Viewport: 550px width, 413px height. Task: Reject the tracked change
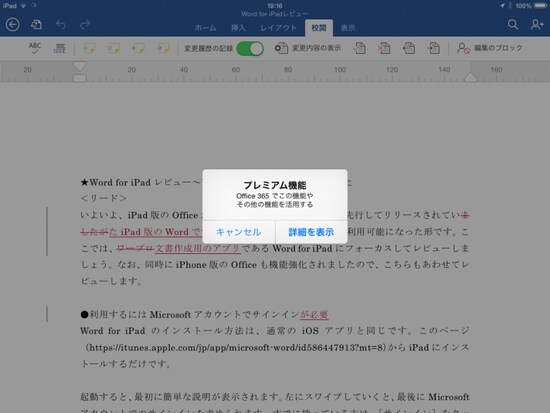pyautogui.click(x=384, y=48)
